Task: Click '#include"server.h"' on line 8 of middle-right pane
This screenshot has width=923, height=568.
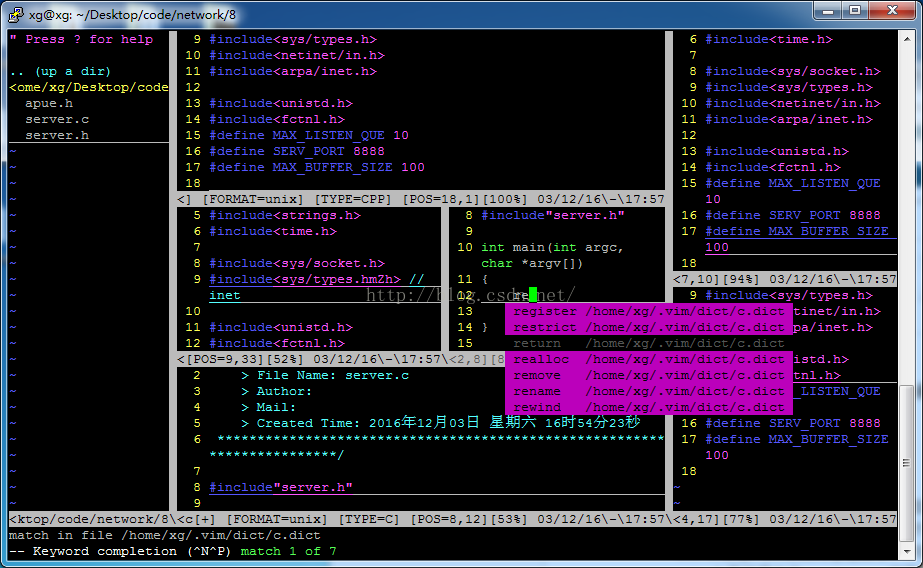Action: [553, 215]
